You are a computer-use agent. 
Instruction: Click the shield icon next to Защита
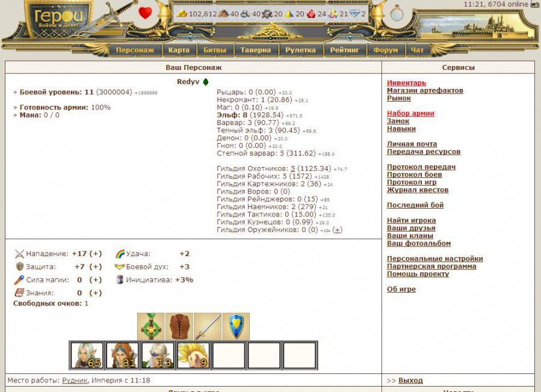20,266
